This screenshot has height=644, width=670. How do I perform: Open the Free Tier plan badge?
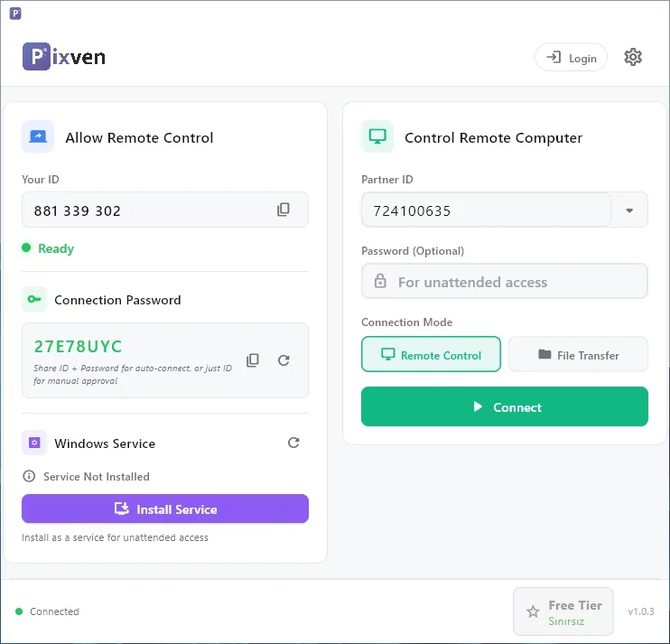point(563,611)
